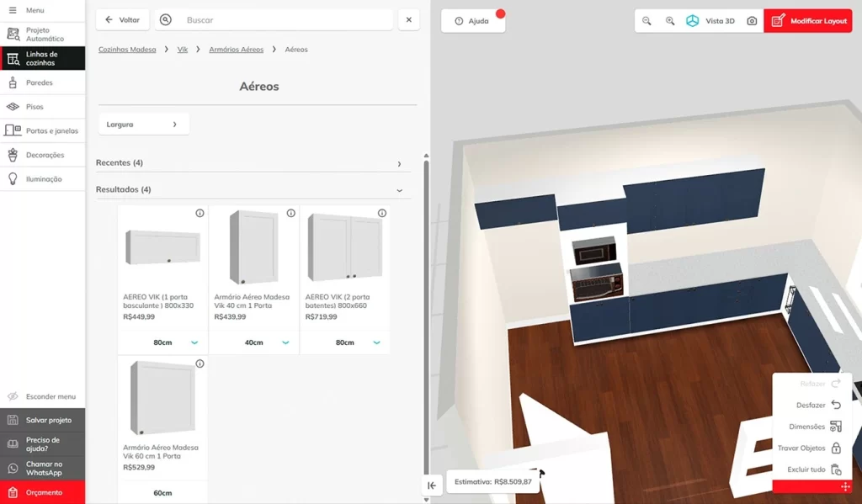Zoom out the 3D view
The image size is (862, 504).
coord(646,21)
